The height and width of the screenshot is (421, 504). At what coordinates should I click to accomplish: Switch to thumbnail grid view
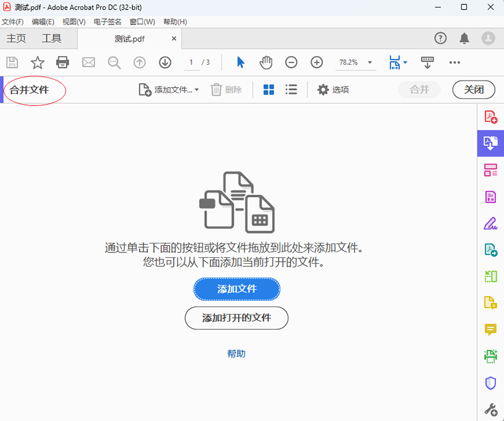click(x=269, y=89)
